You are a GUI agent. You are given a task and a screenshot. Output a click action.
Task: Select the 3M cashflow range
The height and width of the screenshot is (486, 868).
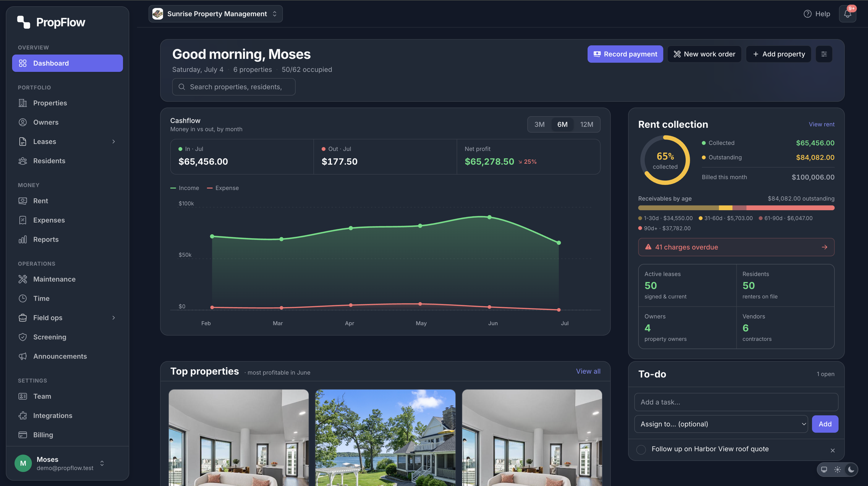(539, 124)
